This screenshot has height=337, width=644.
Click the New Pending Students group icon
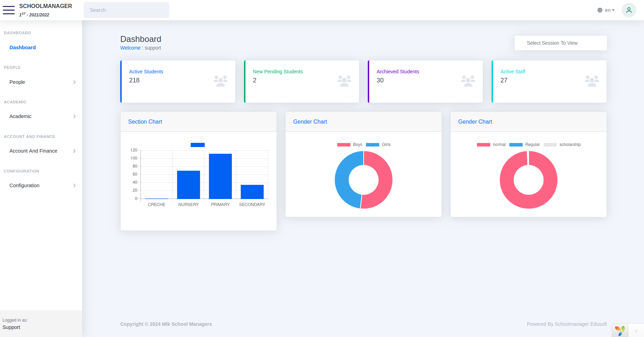point(344,81)
